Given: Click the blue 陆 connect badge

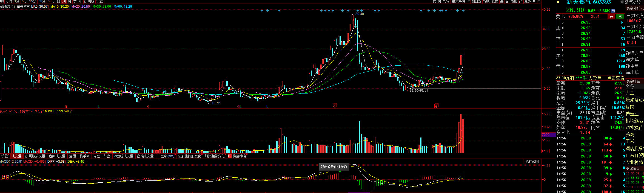Looking at the screenshot, I should [613, 11].
